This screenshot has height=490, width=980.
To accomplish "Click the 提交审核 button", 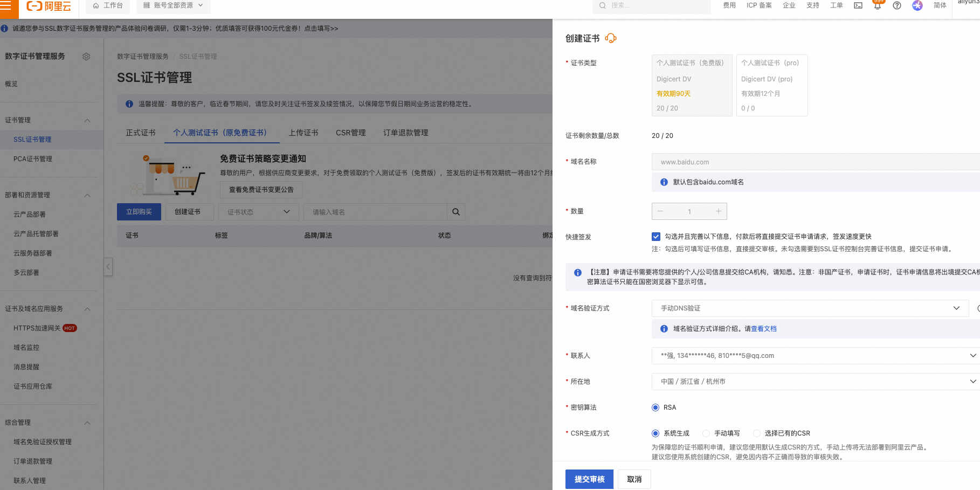I will pyautogui.click(x=590, y=479).
